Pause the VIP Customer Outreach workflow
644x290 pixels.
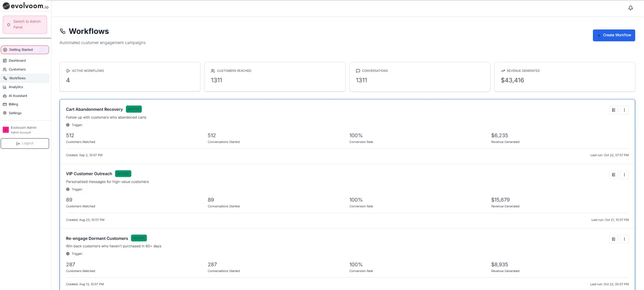[x=614, y=175]
